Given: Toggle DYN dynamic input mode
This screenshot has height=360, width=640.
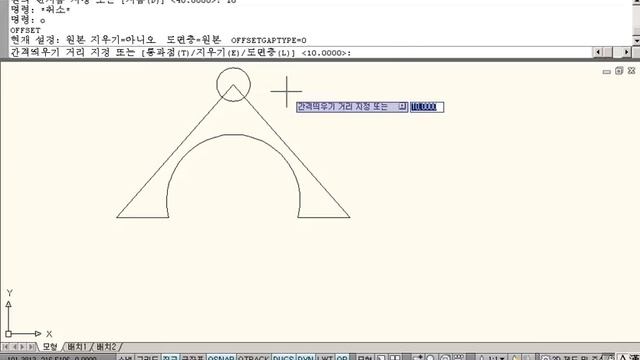Looking at the screenshot, I should tap(305, 358).
